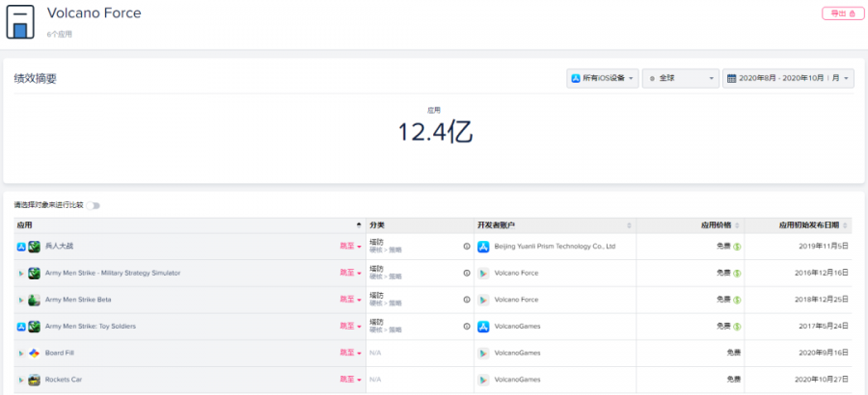This screenshot has height=395, width=868.
Task: Toggle the compare objects switch
Action: (93, 206)
